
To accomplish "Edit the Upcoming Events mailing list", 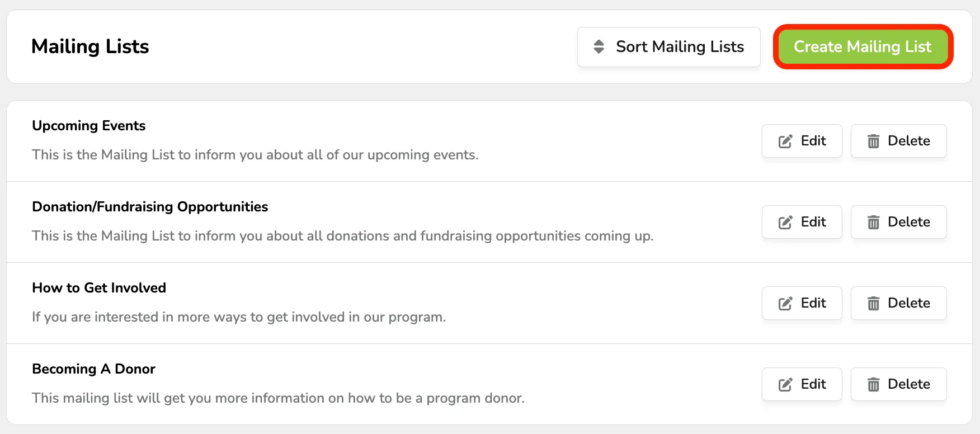I will [802, 141].
